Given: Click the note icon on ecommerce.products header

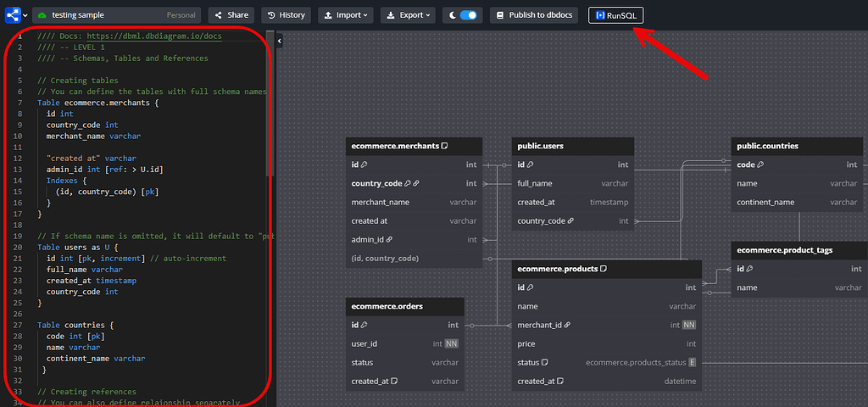Looking at the screenshot, I should tap(603, 269).
